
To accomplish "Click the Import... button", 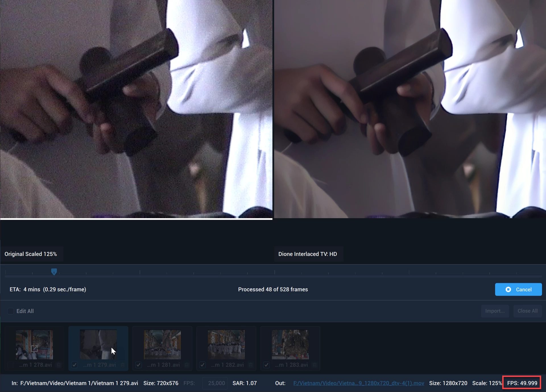I will click(x=495, y=311).
